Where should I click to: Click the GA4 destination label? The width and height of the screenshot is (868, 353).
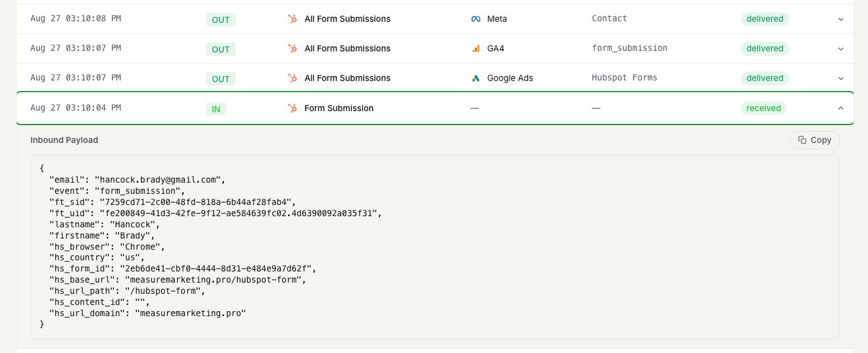click(495, 49)
